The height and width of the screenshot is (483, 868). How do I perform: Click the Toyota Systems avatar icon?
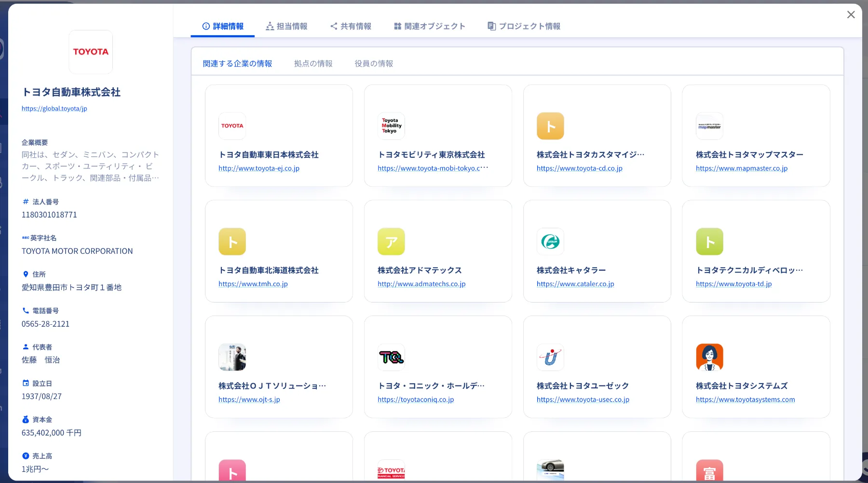pyautogui.click(x=709, y=358)
